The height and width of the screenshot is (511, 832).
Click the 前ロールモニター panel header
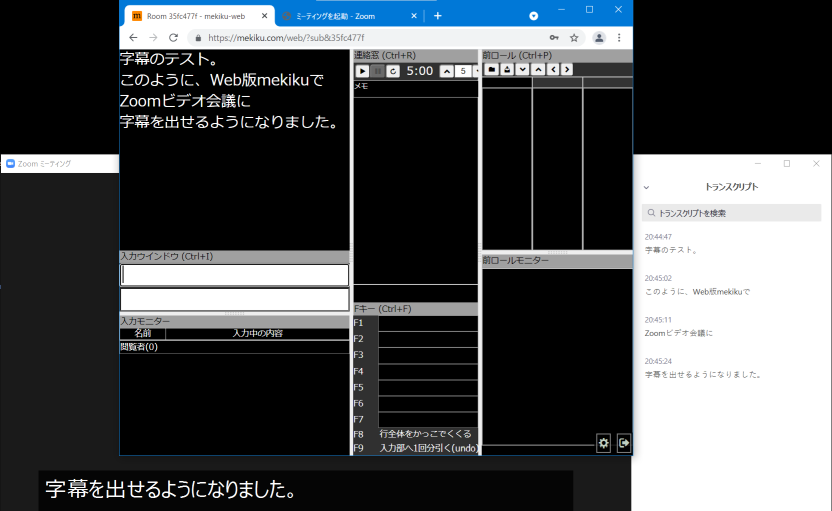tap(557, 261)
